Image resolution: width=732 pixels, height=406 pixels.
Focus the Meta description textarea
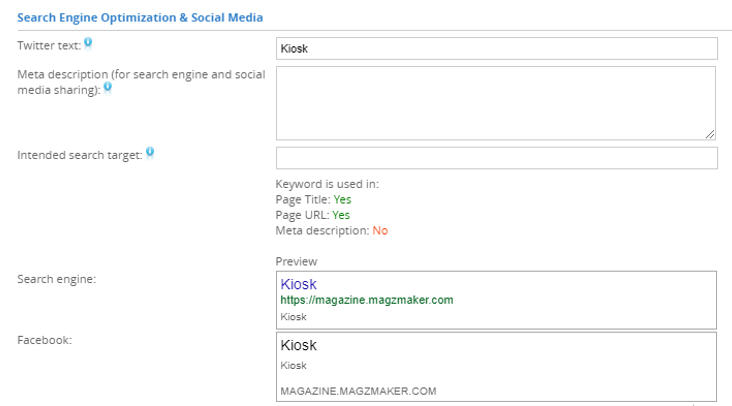496,103
